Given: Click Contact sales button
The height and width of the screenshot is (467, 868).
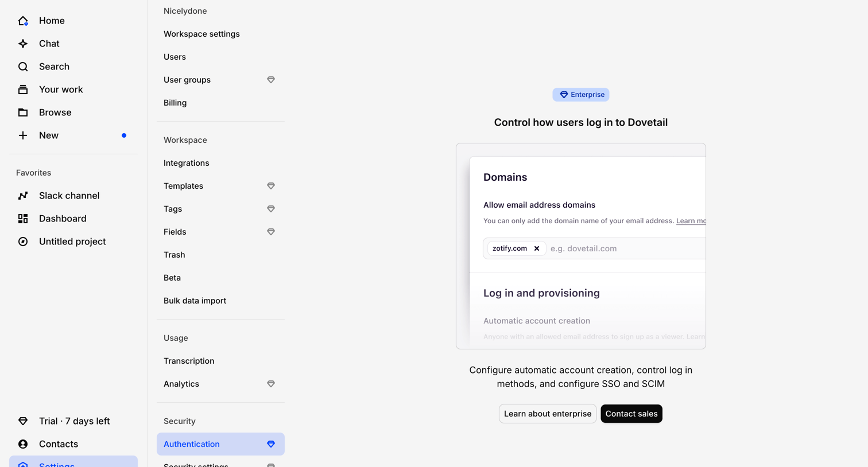Looking at the screenshot, I should point(631,414).
